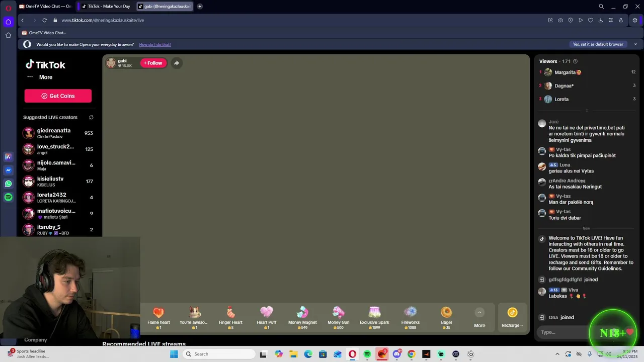Image resolution: width=644 pixels, height=362 pixels.
Task: Select top viewer Dagnaa
Action: pyautogui.click(x=587, y=85)
